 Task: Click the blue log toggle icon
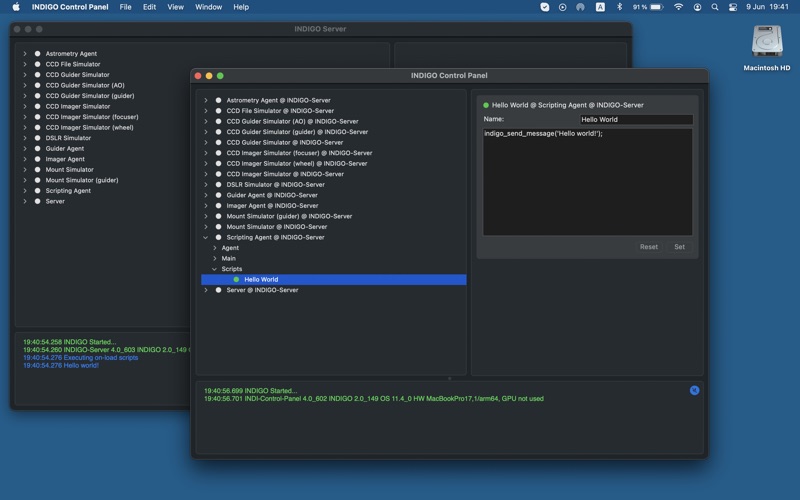pyautogui.click(x=694, y=390)
